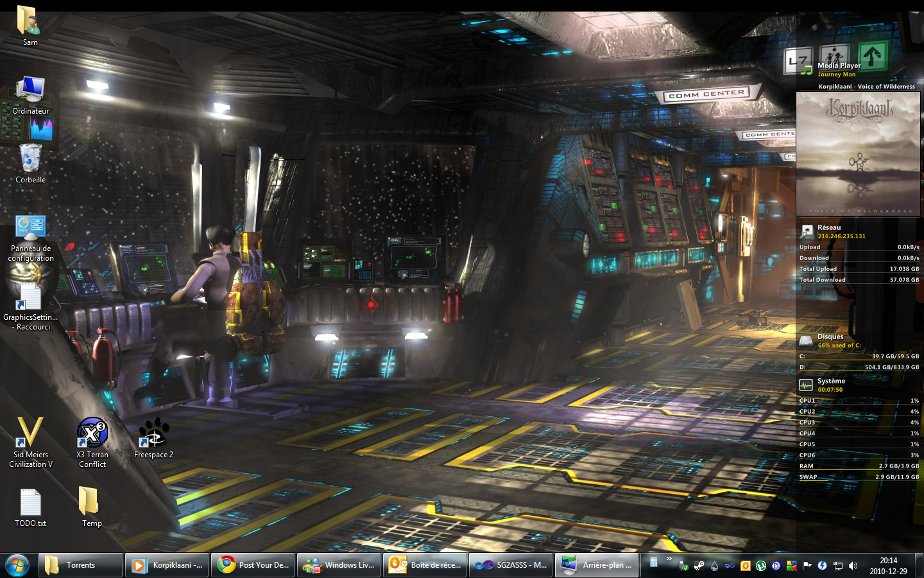Click the Total Download 57.078 GB row

click(859, 279)
